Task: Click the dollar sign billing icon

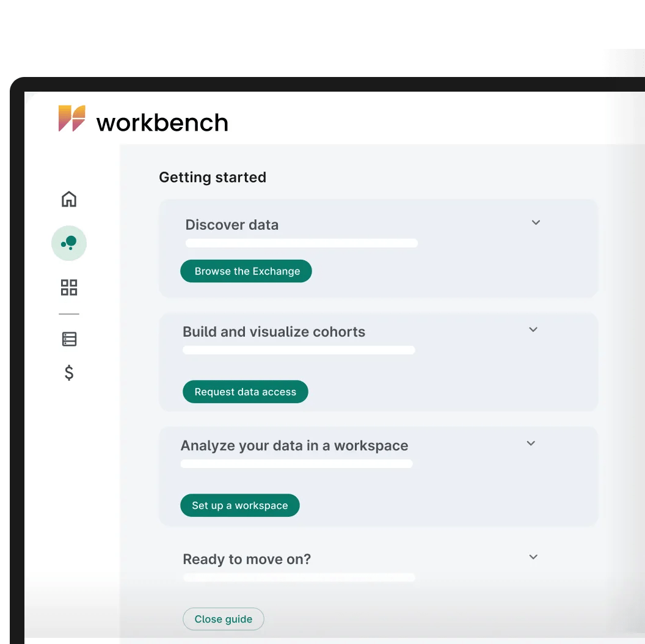Action: (x=69, y=373)
